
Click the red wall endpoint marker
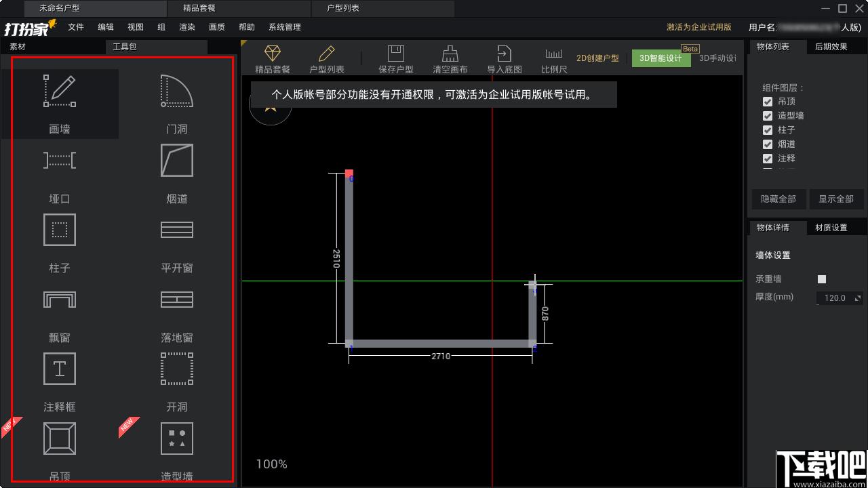[x=349, y=174]
